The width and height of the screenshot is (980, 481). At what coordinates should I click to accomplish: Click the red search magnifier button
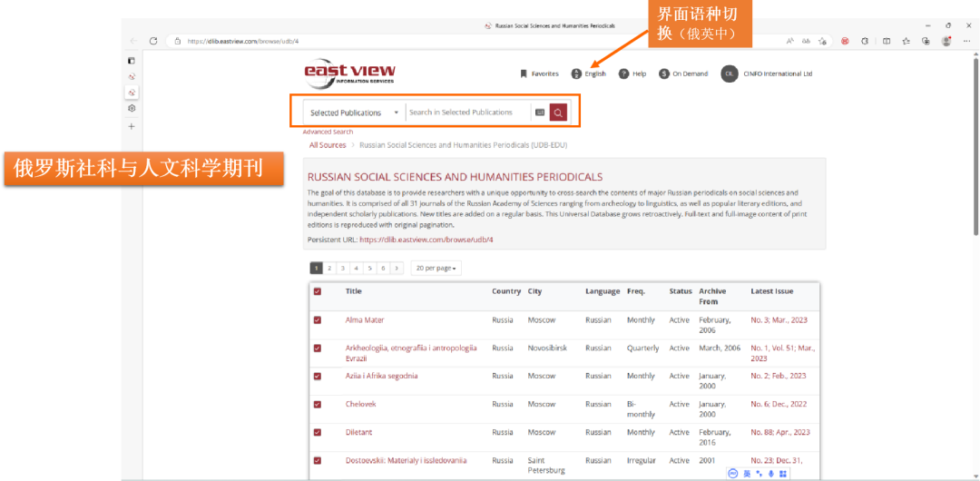pyautogui.click(x=558, y=113)
